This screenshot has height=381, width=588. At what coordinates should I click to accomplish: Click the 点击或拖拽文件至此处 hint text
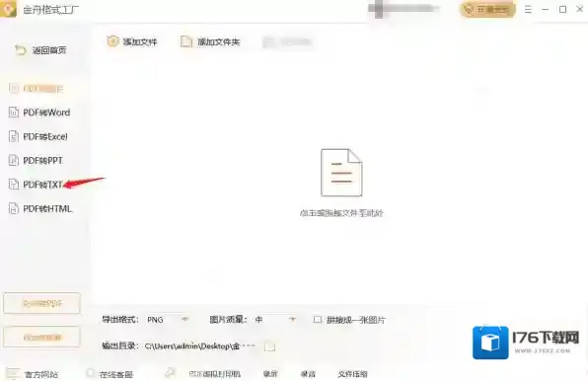[341, 213]
